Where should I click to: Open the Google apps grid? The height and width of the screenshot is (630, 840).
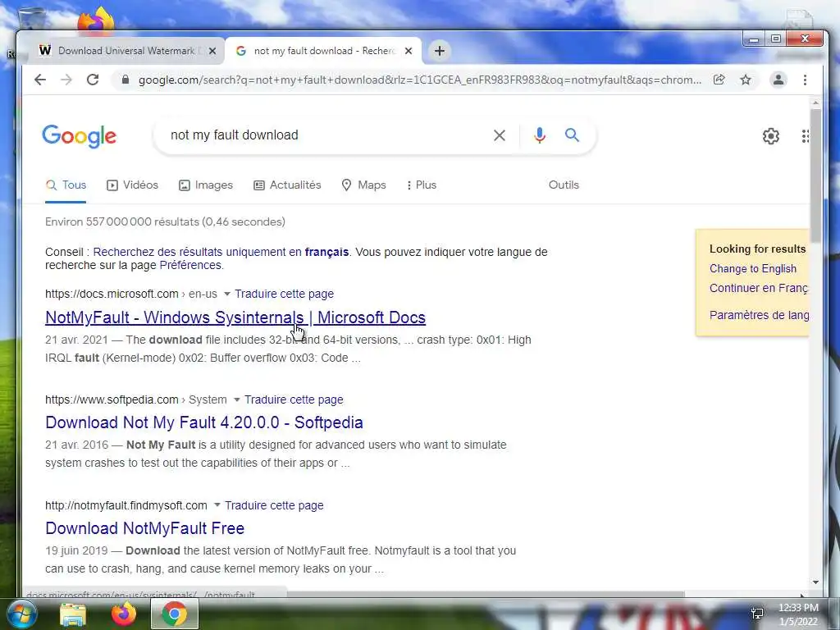coord(806,136)
